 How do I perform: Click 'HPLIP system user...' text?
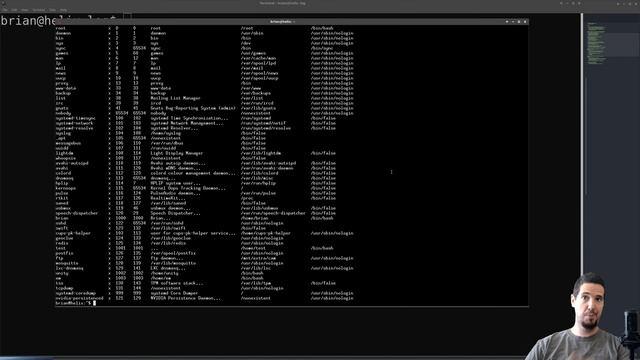pyautogui.click(x=176, y=183)
